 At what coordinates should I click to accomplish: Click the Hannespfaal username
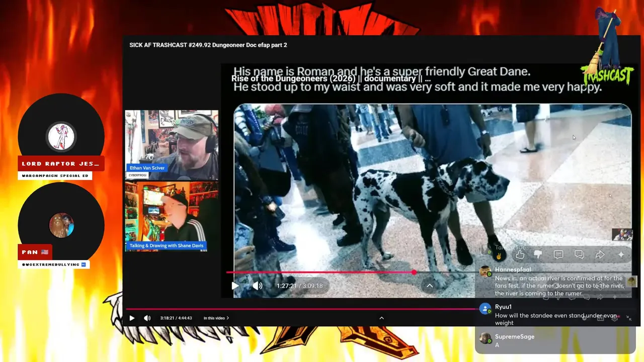(x=513, y=269)
